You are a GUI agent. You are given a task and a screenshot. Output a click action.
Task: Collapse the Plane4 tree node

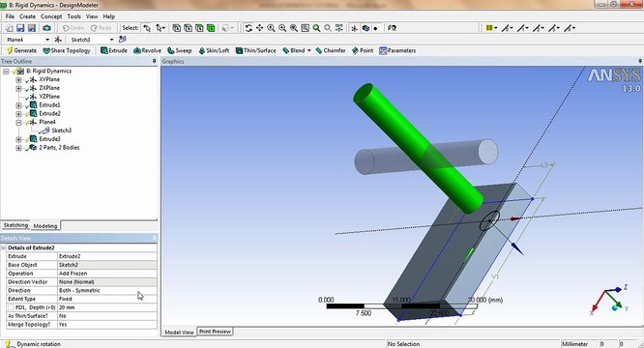point(18,123)
